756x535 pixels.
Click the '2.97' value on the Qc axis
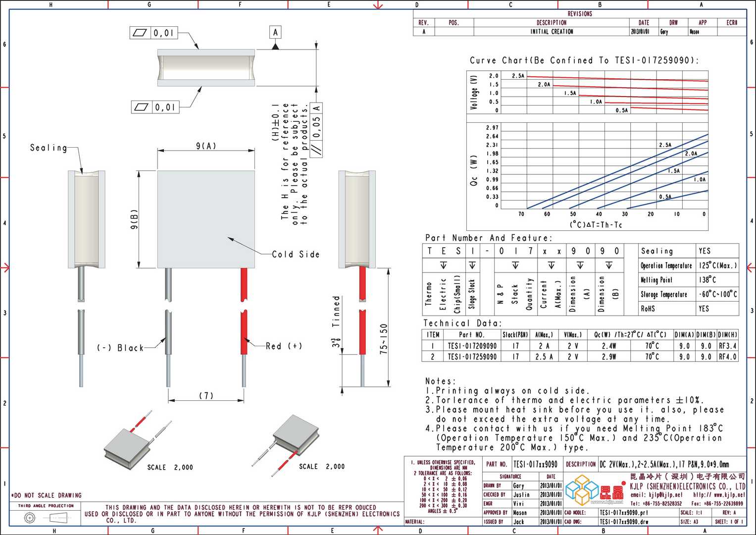pyautogui.click(x=492, y=128)
